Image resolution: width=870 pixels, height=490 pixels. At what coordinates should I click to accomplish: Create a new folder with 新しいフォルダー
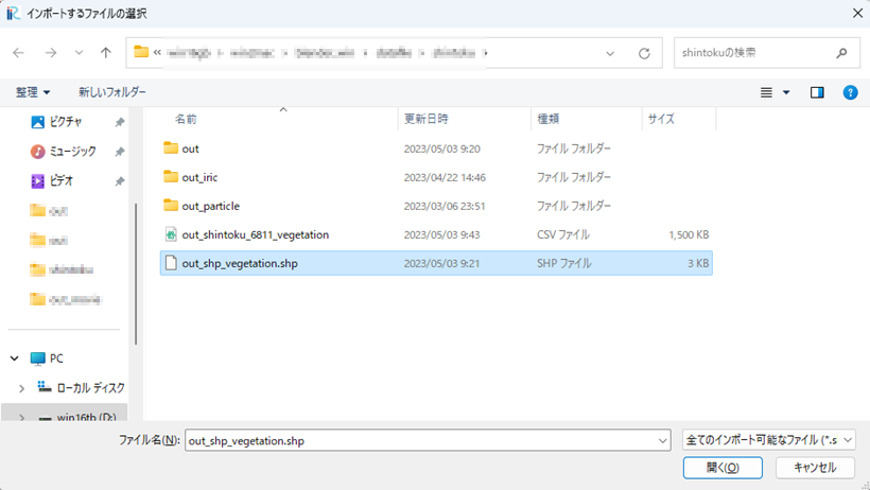tap(112, 92)
